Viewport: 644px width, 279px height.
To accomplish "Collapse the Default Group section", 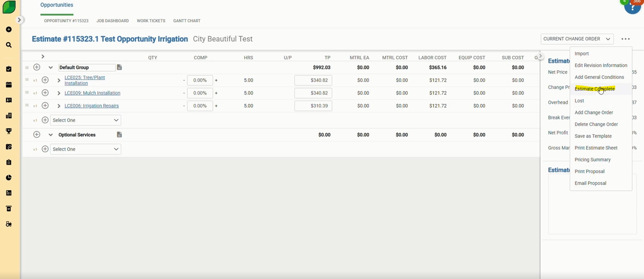I will (51, 67).
